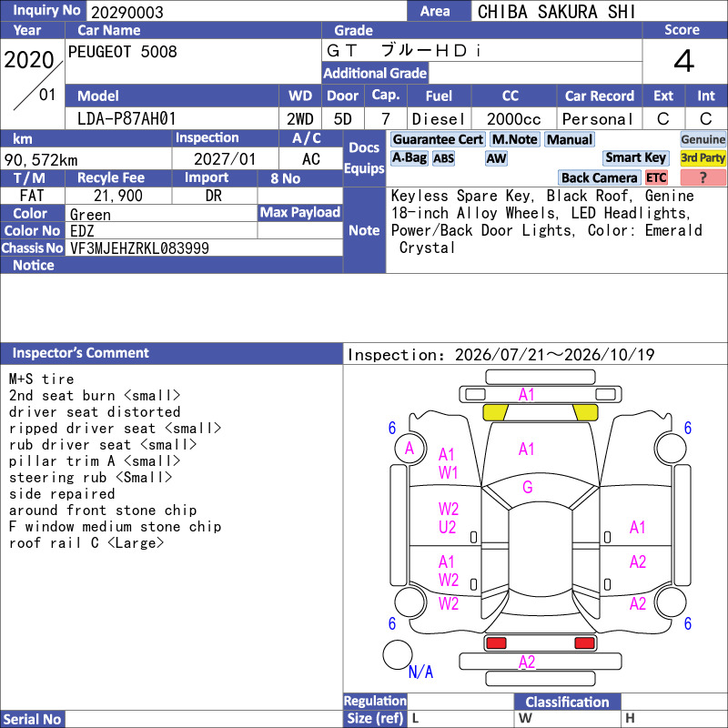Click the Guarantee Cert document badge

(438, 139)
